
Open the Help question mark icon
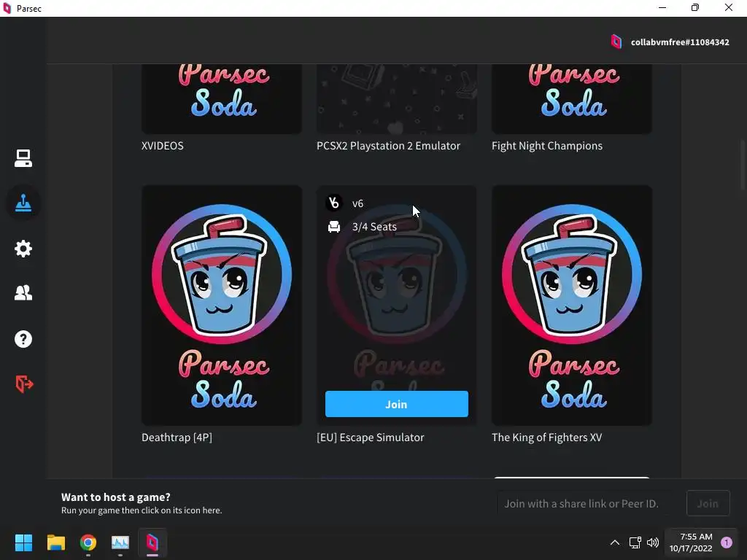pyautogui.click(x=23, y=339)
